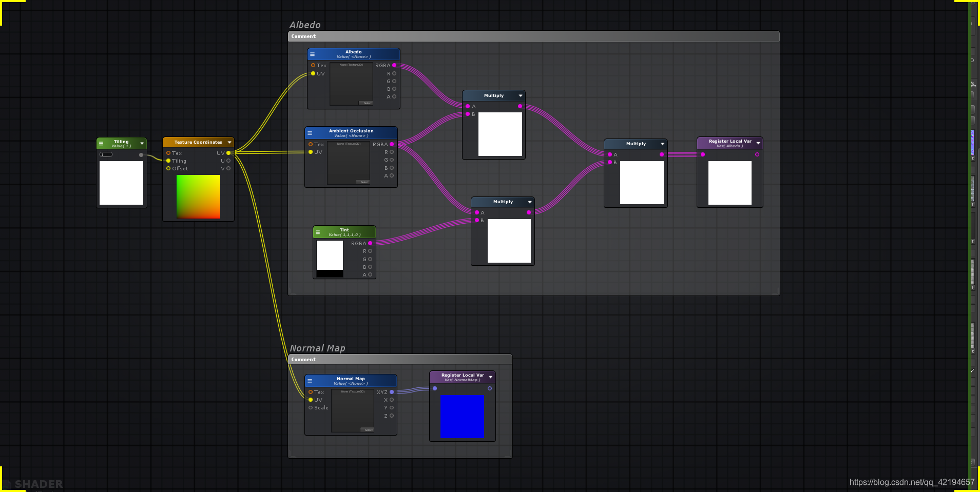This screenshot has height=492, width=980.
Task: Click Ambient Occlusion RGBA output port
Action: (392, 144)
